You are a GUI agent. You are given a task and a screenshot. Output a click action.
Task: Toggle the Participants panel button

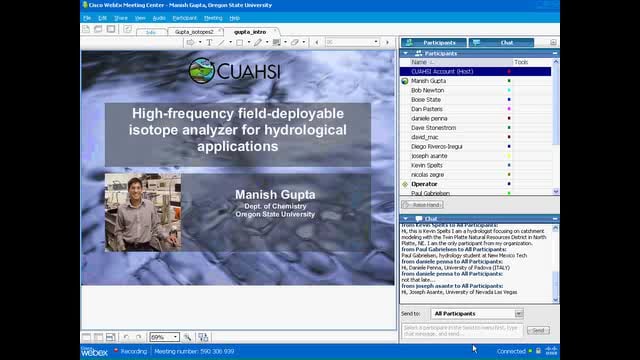(x=433, y=42)
